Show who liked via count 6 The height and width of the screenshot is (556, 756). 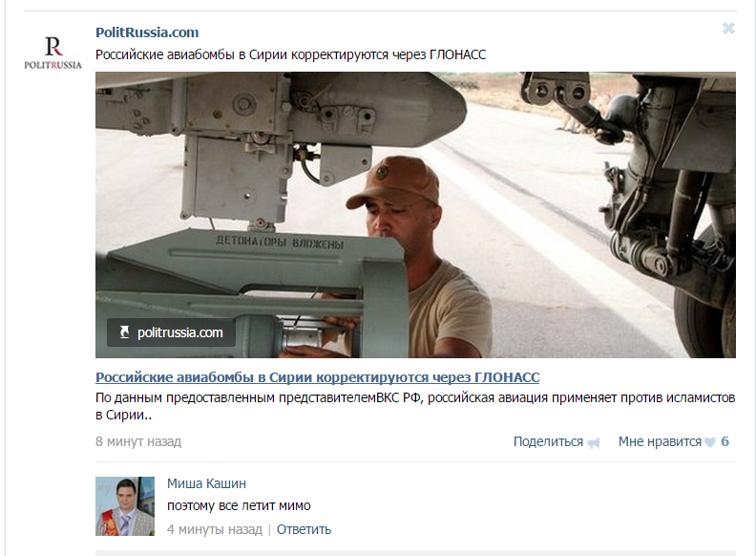(x=724, y=441)
